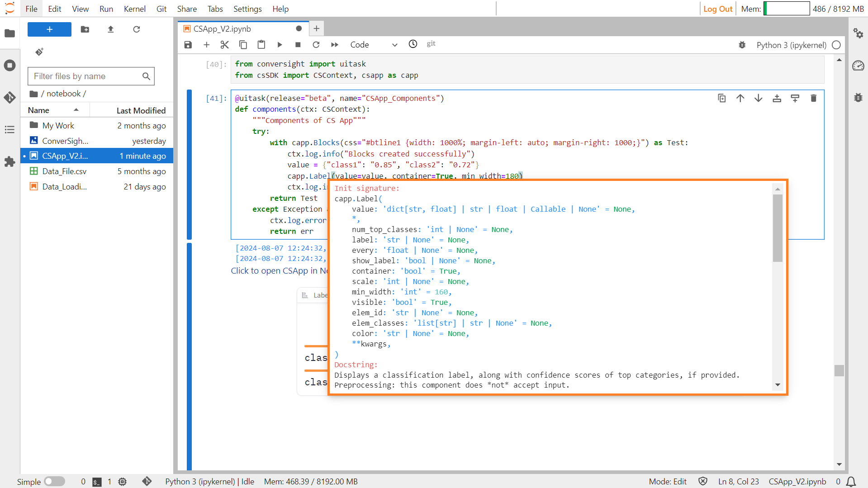Select the Data_Loadi... notebook file
This screenshot has width=868, height=488.
[97, 186]
